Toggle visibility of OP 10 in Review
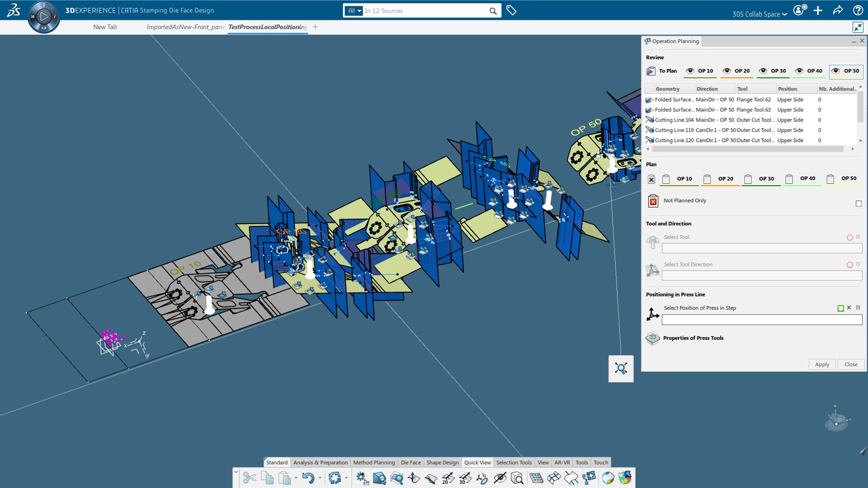 click(x=690, y=71)
